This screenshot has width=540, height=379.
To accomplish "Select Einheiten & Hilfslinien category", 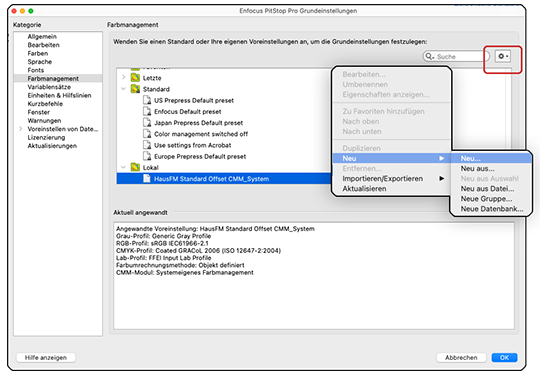I will [x=58, y=95].
